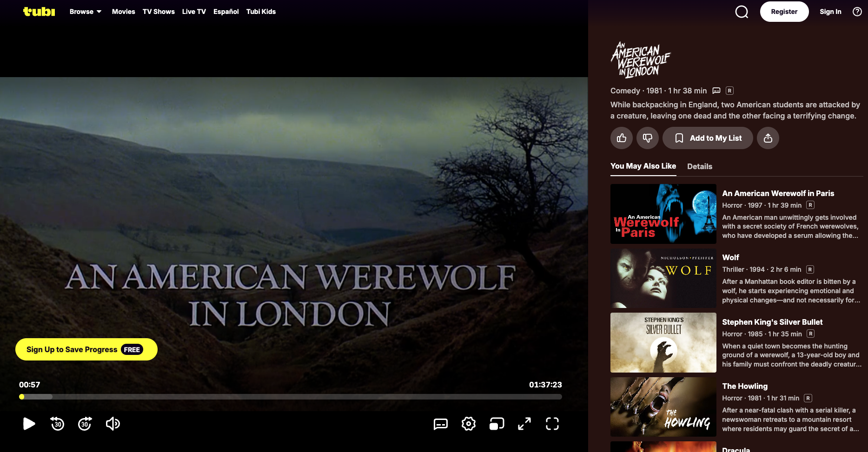Open the help question mark icon
Image resolution: width=868 pixels, height=452 pixels.
coord(857,12)
